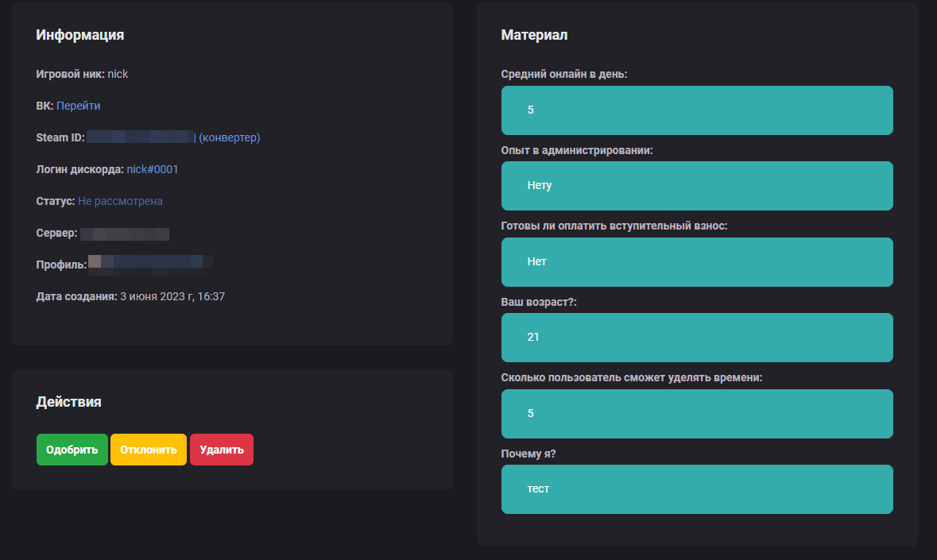Click the Информация panel heading

pyautogui.click(x=80, y=35)
